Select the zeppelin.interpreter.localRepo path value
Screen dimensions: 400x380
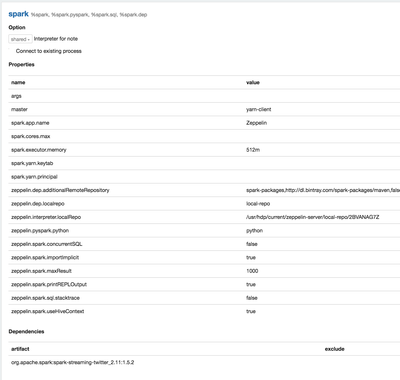tap(312, 217)
